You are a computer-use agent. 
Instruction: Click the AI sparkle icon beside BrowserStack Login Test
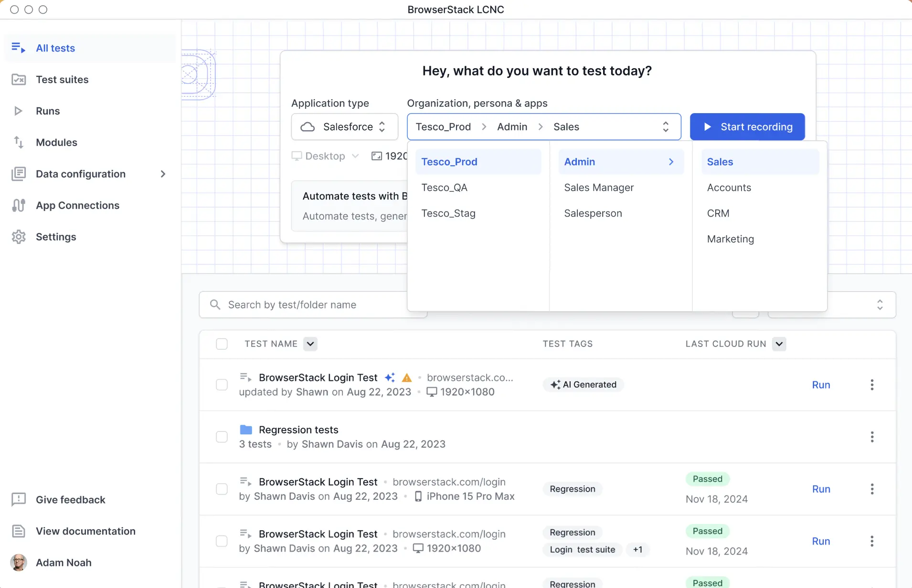tap(390, 378)
